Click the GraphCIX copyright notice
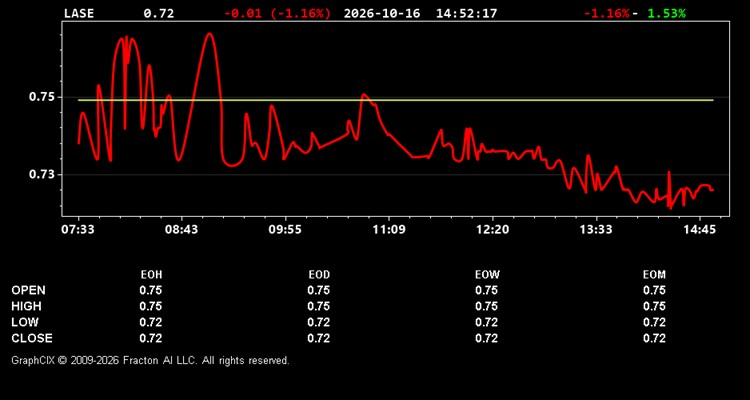Screen dimensions: 750x400 pyautogui.click(x=150, y=360)
